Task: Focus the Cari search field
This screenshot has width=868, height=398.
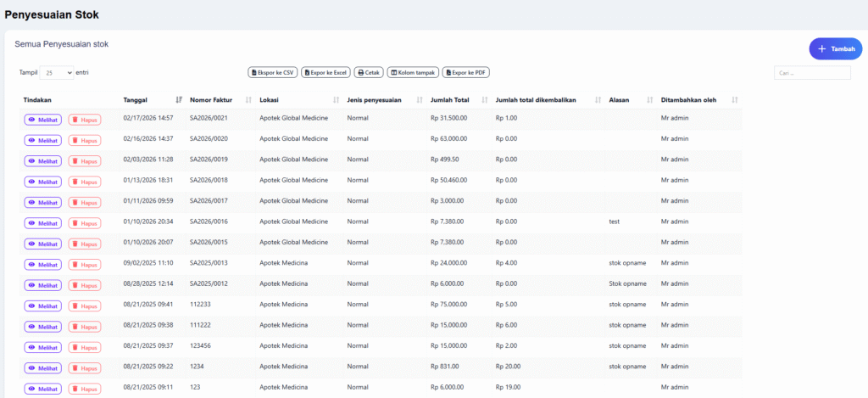Action: pyautogui.click(x=811, y=73)
